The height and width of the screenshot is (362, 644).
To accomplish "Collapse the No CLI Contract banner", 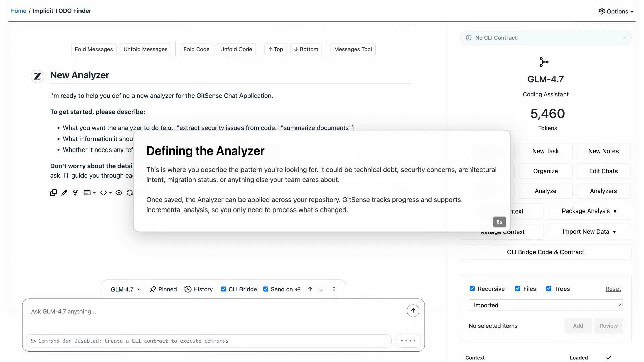I will (x=624, y=38).
